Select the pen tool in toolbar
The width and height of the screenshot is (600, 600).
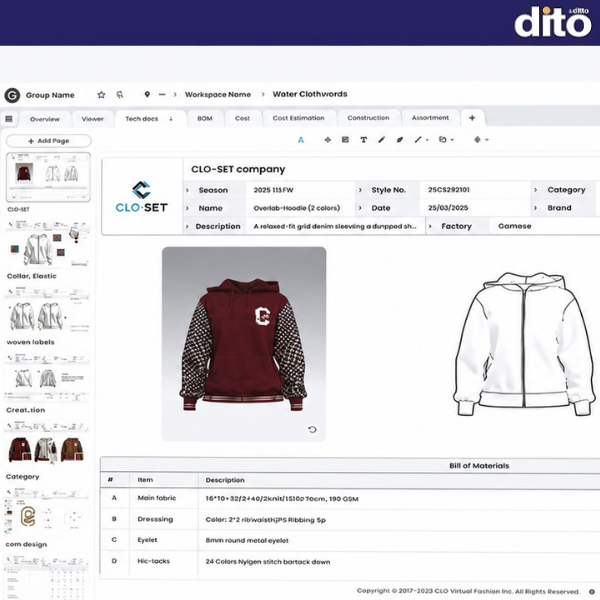(x=382, y=140)
